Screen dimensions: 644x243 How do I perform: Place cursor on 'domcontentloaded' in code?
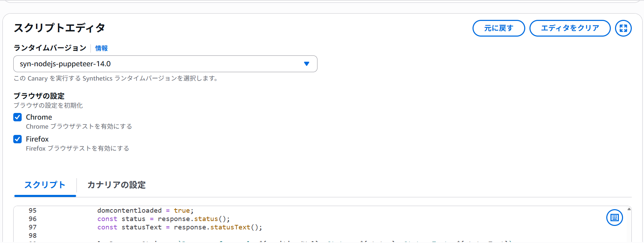[x=129, y=211]
